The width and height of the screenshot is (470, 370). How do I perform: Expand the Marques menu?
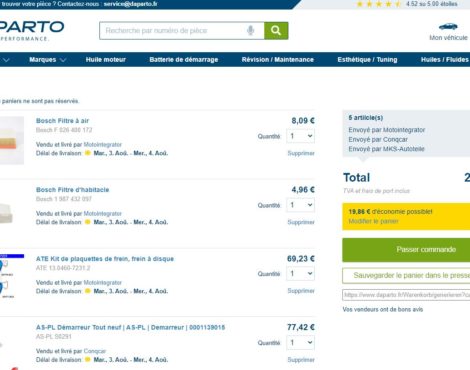pos(48,60)
